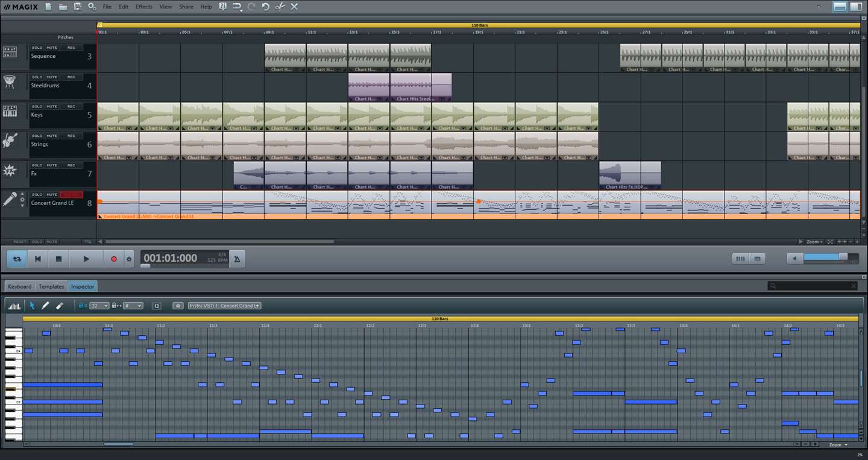Mute the Strings track
The height and width of the screenshot is (460, 868).
52,136
